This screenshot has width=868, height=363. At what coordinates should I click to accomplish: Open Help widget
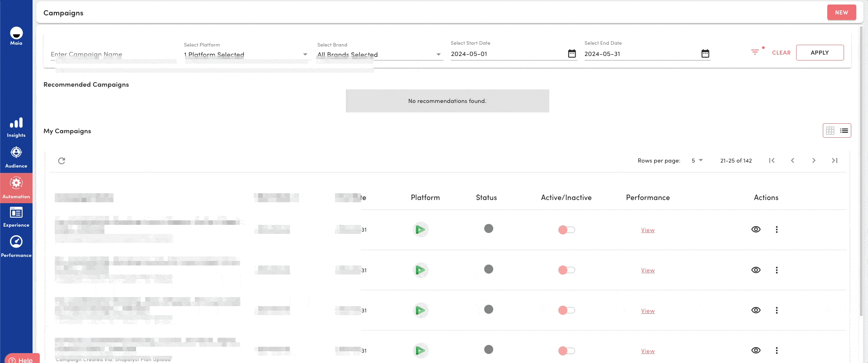point(22,359)
